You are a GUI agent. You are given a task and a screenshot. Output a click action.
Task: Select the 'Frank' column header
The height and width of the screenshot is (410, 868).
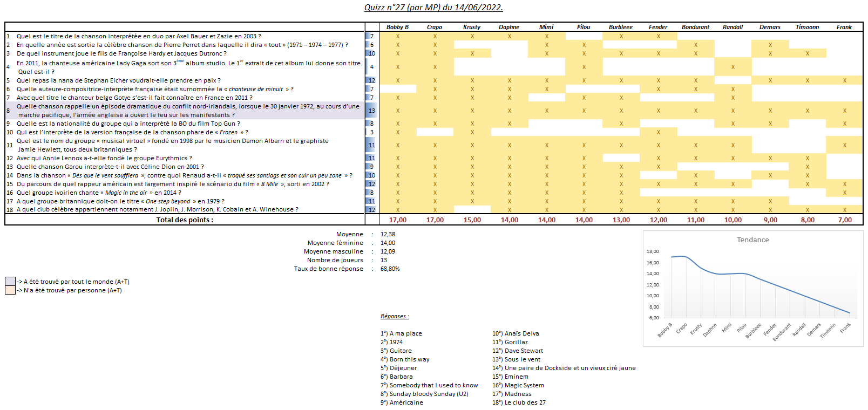click(x=844, y=27)
